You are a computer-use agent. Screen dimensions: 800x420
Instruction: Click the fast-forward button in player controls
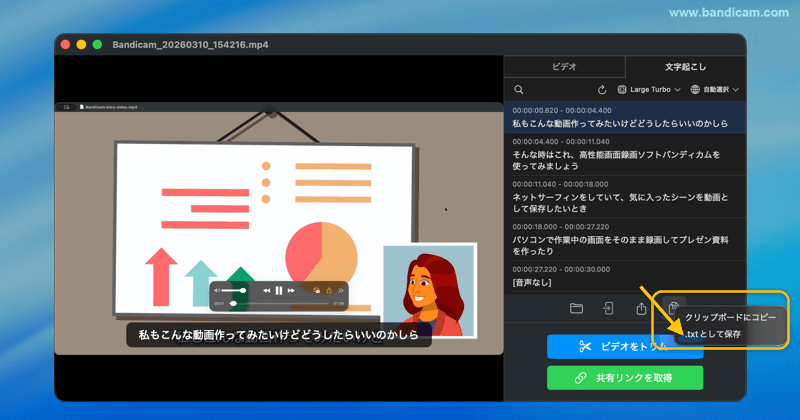(291, 290)
